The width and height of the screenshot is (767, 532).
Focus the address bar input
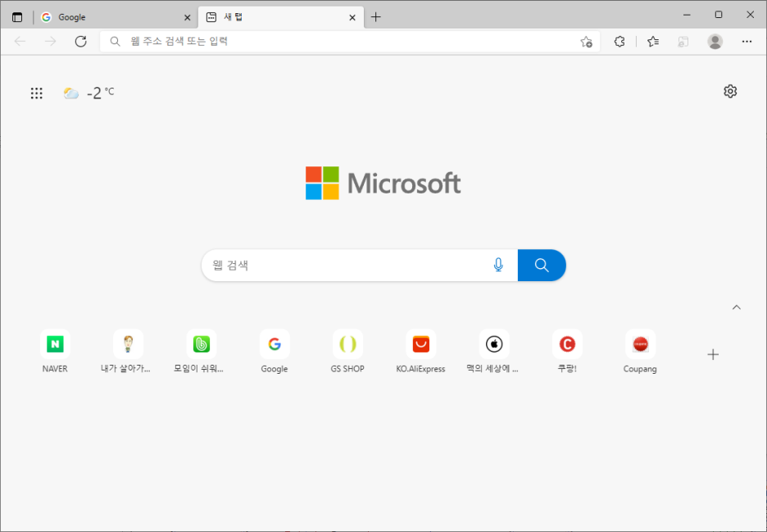(x=350, y=41)
